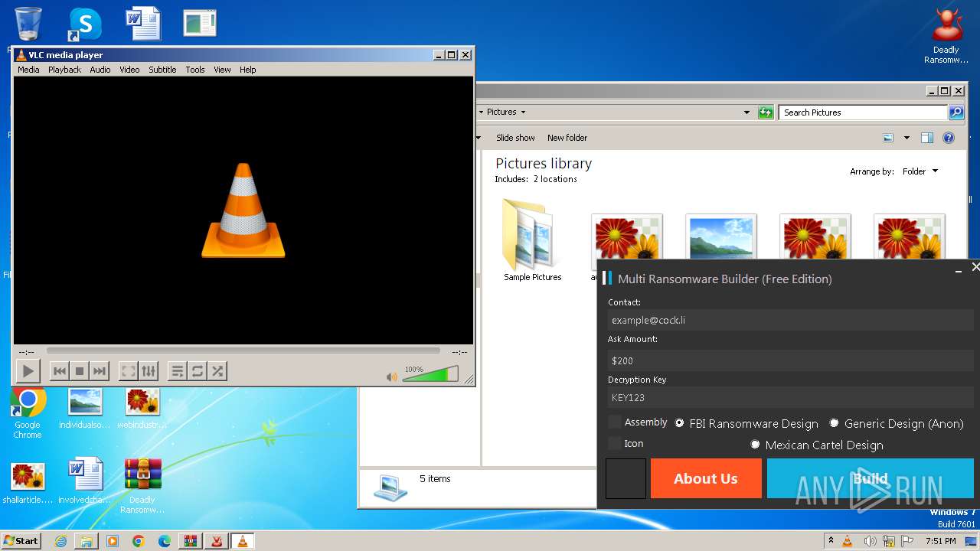Open the Start menu
The image size is (980, 551).
point(21,541)
